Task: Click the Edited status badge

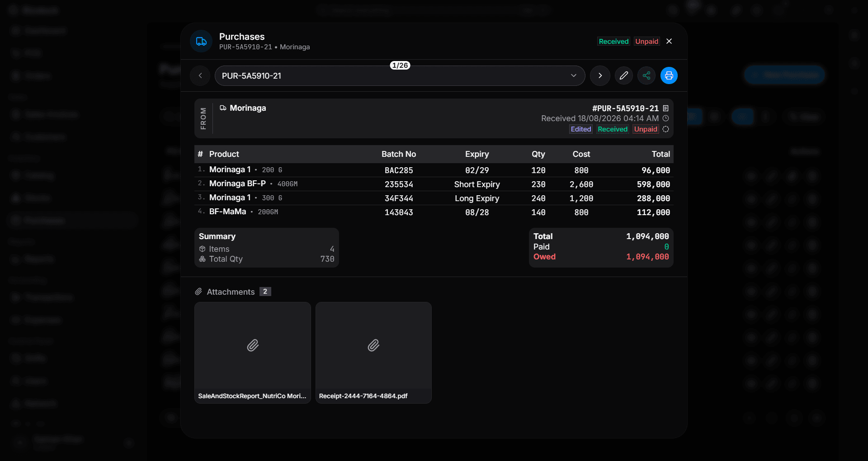Action: pyautogui.click(x=581, y=129)
